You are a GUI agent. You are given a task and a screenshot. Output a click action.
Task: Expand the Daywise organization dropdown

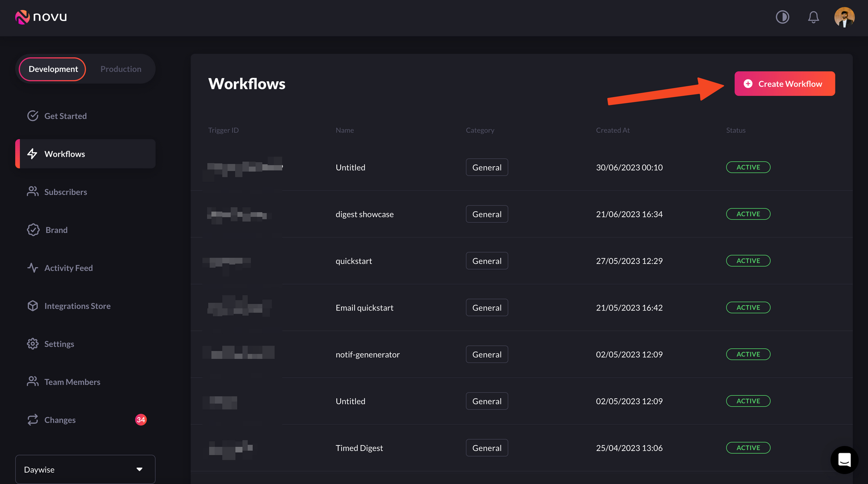coord(85,469)
